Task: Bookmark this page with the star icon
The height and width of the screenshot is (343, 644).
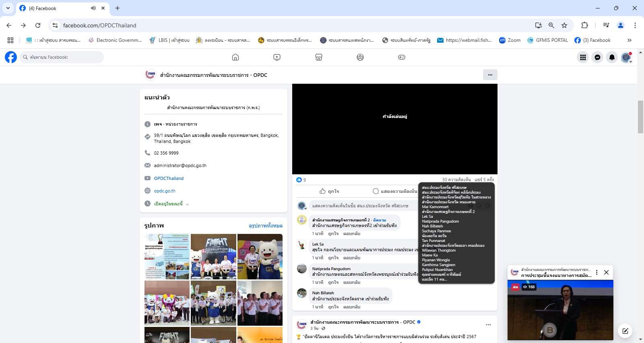Action: coord(564,25)
